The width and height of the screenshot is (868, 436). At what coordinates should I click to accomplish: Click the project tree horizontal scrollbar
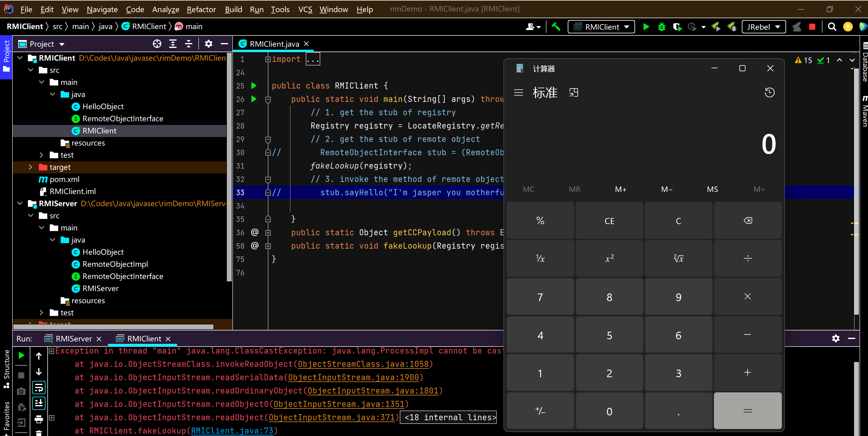(113, 327)
